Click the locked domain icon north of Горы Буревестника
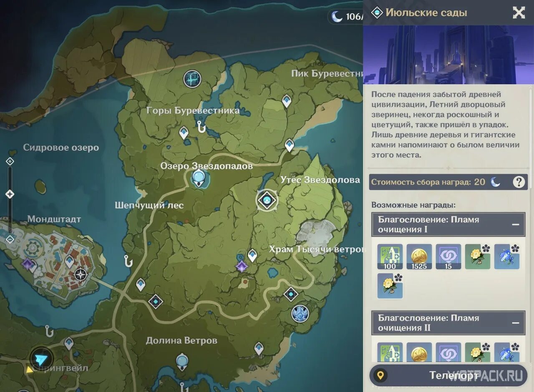534x392 pixels. point(192,78)
